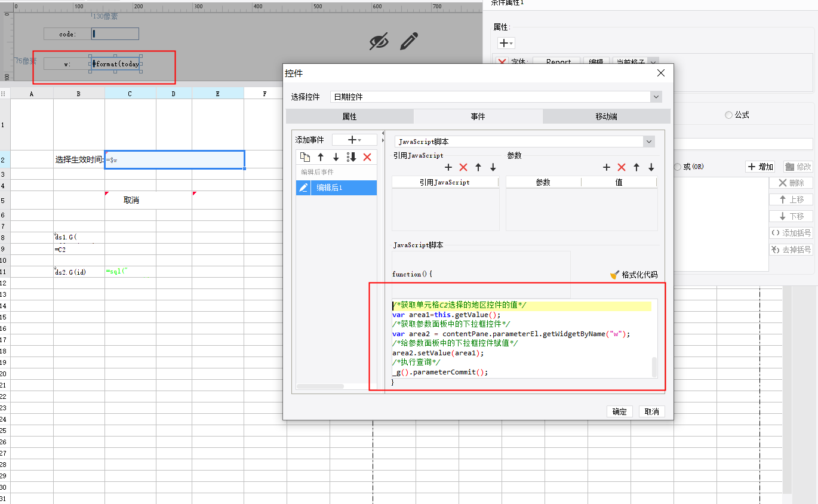This screenshot has height=504, width=818.
Task: Open the 添加事件 plus dropdown
Action: coord(354,140)
